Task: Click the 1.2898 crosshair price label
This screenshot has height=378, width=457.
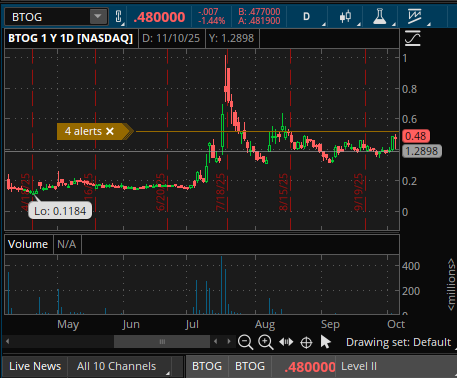Action: pos(422,151)
